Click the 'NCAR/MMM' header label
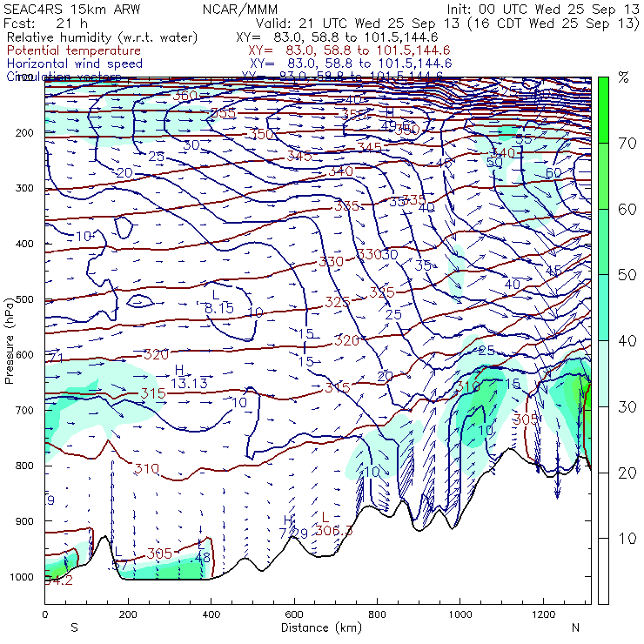This screenshot has width=644, height=644. 240,9
